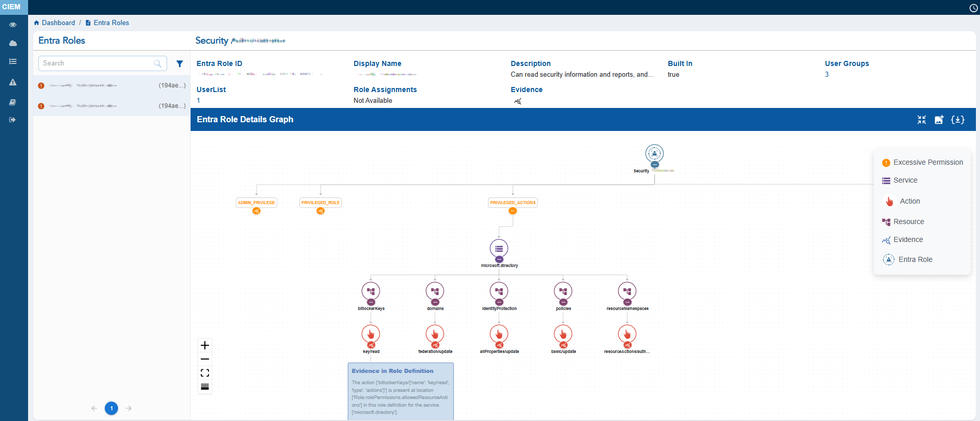The height and width of the screenshot is (421, 980).
Task: Collapse the PRIVILEGED_ACTIONS node
Action: (512, 211)
